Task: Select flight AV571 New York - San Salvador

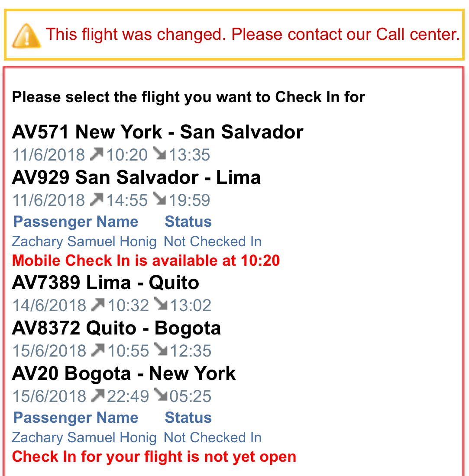Action: coord(158,132)
